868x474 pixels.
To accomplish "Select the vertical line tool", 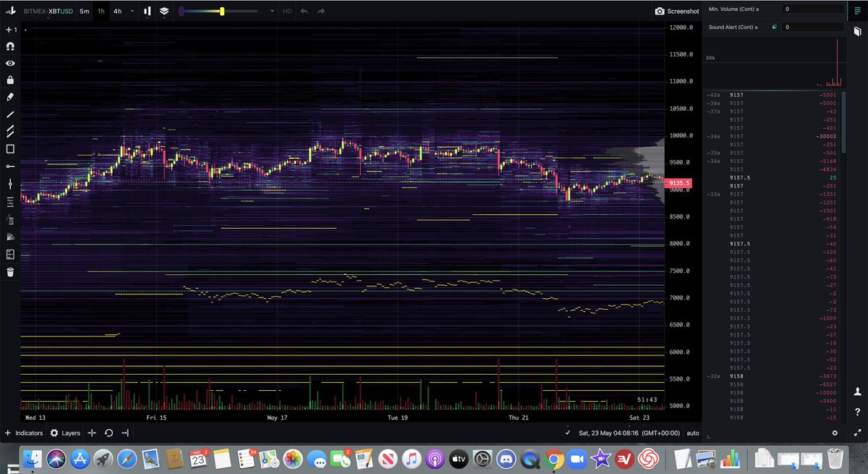I will tap(10, 184).
